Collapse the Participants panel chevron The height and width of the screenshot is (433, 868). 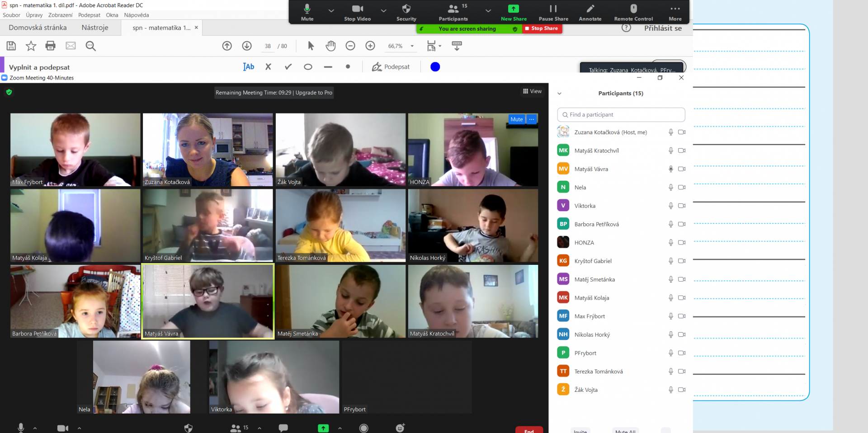pyautogui.click(x=559, y=94)
